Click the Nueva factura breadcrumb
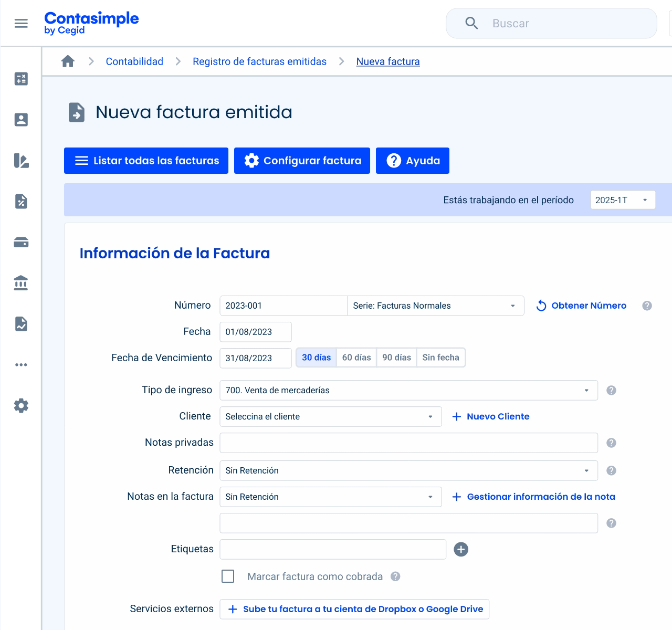This screenshot has width=672, height=630. [x=388, y=61]
